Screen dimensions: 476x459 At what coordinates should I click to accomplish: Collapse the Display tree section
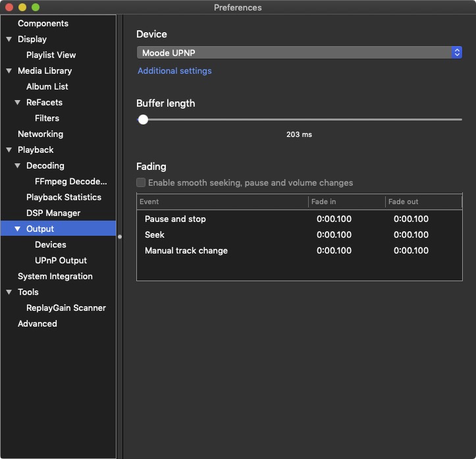[x=9, y=40]
